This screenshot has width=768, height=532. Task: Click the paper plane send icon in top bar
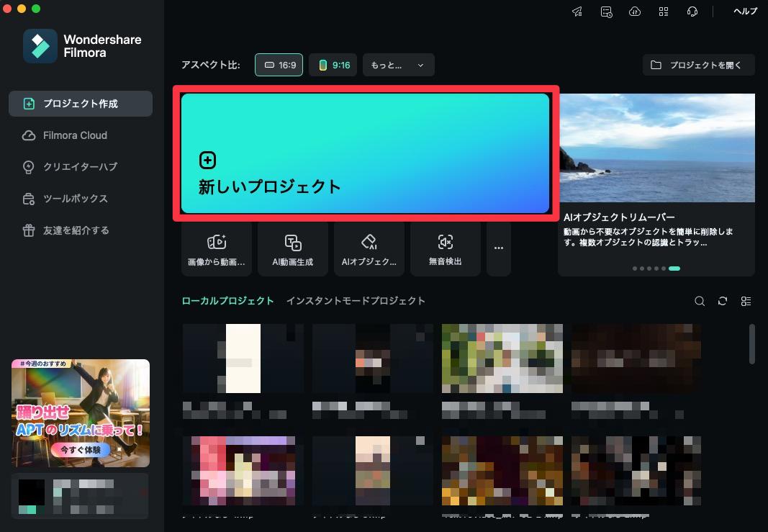click(x=577, y=12)
